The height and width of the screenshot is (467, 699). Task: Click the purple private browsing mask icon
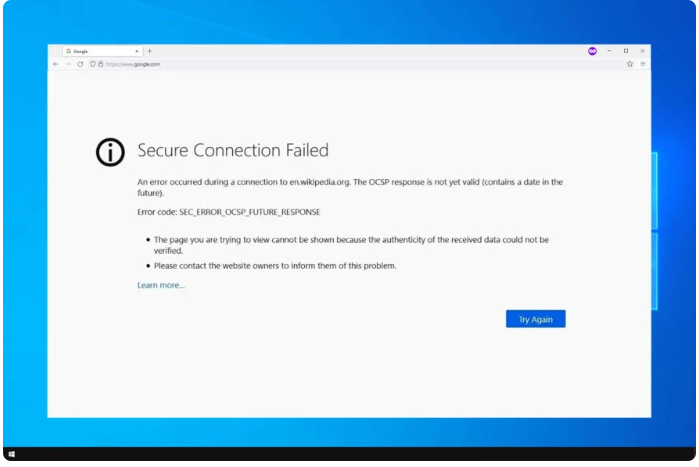(592, 51)
